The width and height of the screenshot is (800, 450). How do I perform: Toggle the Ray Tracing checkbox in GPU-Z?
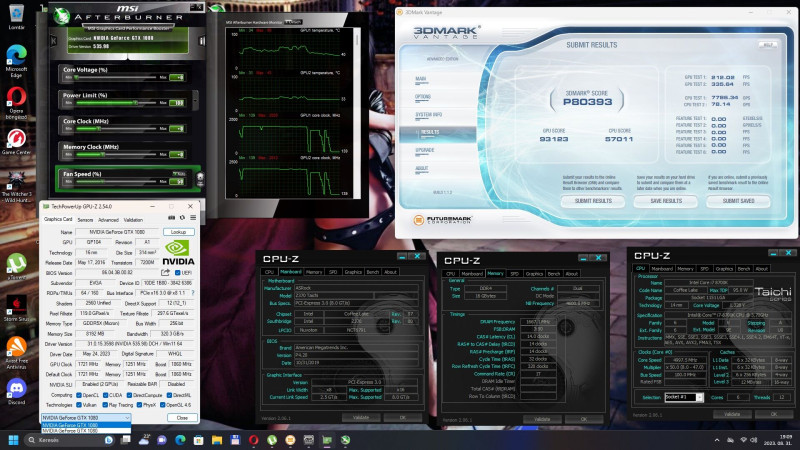click(x=105, y=405)
